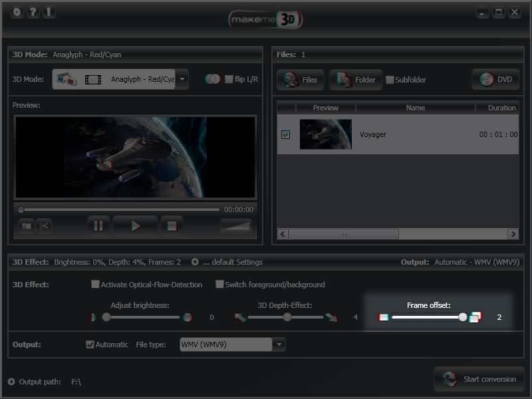Click the Frame offset value 2
The image size is (532, 399).
[x=499, y=317]
